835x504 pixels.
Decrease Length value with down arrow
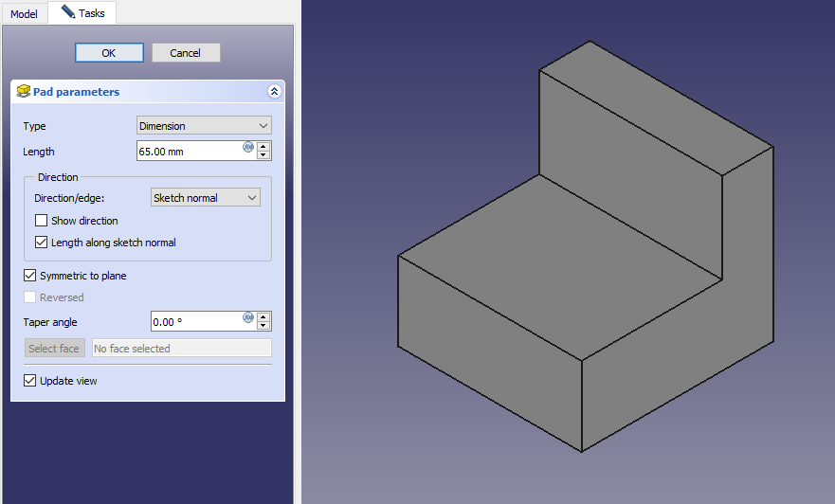pyautogui.click(x=264, y=155)
